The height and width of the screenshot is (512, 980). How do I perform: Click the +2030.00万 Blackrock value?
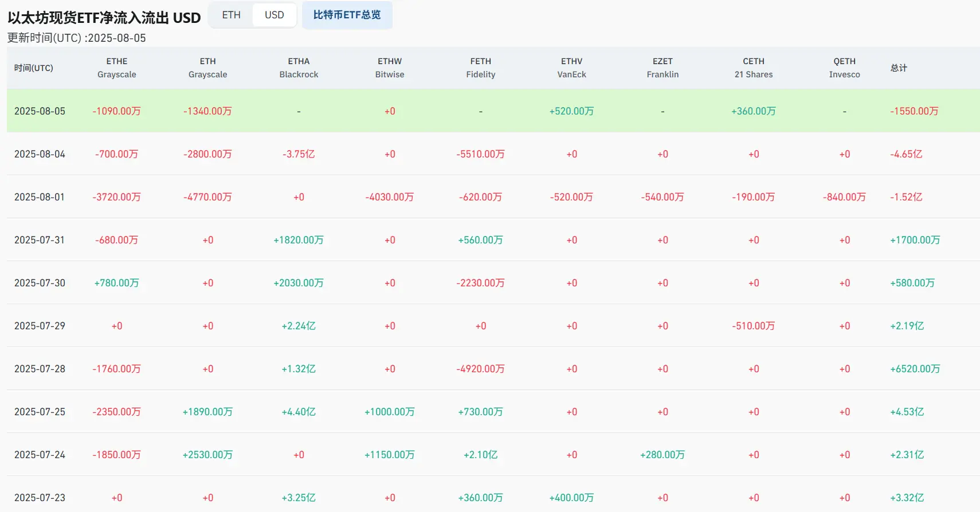click(x=299, y=283)
